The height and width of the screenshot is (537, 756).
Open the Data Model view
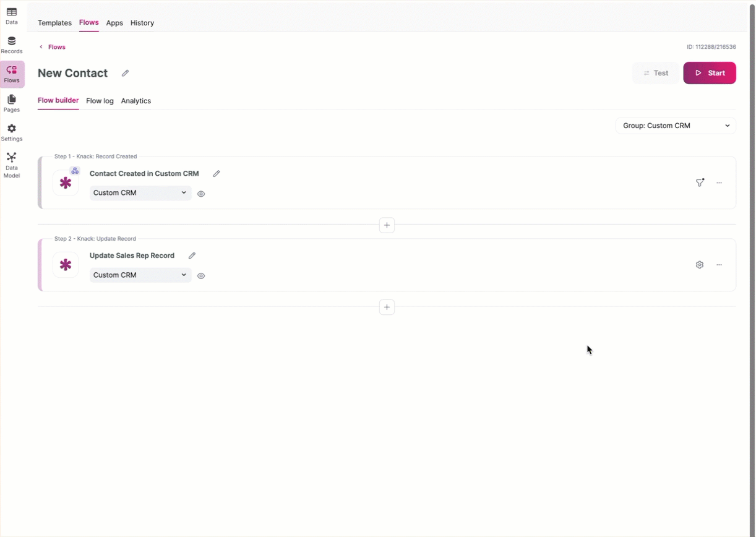12,165
